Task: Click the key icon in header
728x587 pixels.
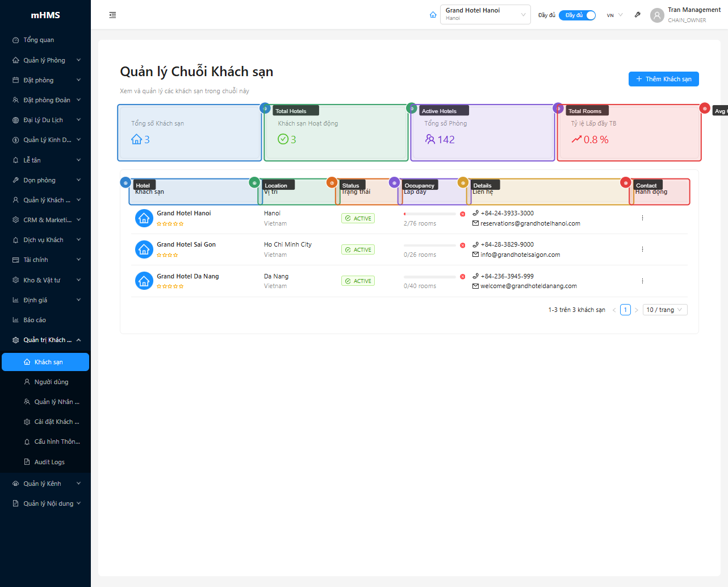Action: pos(638,15)
